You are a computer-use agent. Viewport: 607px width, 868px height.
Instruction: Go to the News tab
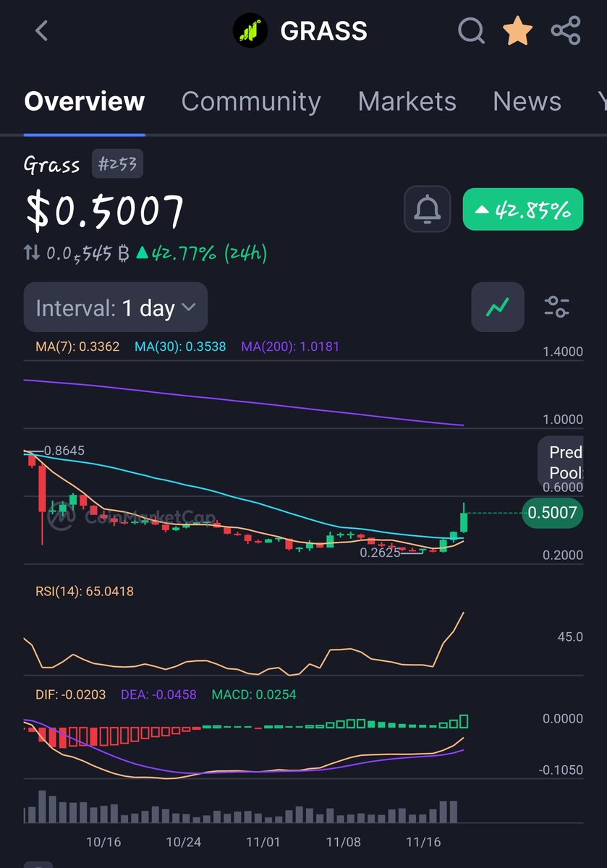[x=527, y=101]
